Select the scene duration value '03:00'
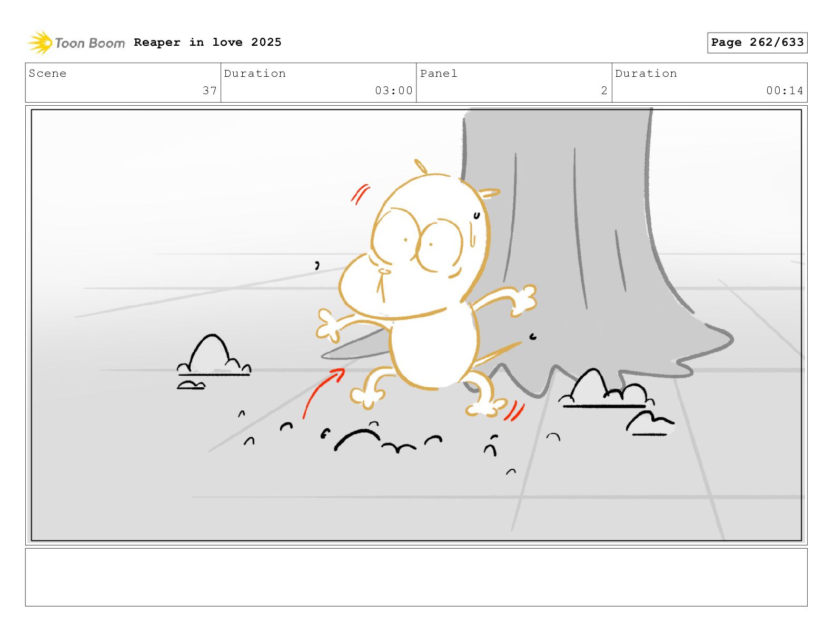The width and height of the screenshot is (834, 644). (394, 90)
